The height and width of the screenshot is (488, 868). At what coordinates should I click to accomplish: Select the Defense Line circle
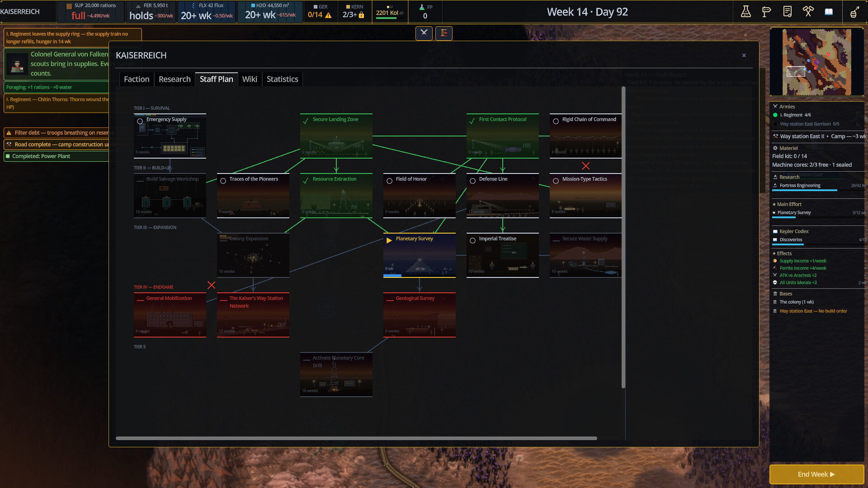473,181
